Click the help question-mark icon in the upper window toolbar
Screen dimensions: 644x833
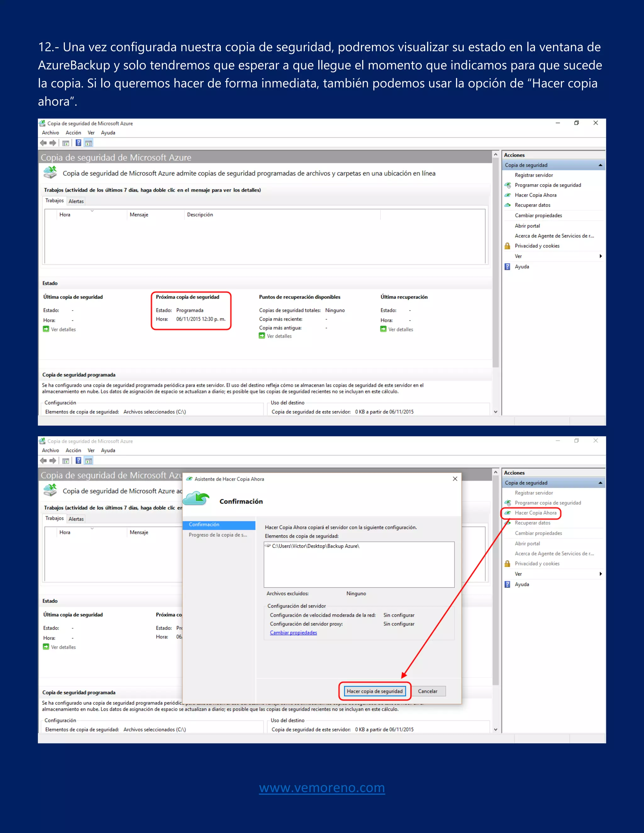(x=78, y=143)
